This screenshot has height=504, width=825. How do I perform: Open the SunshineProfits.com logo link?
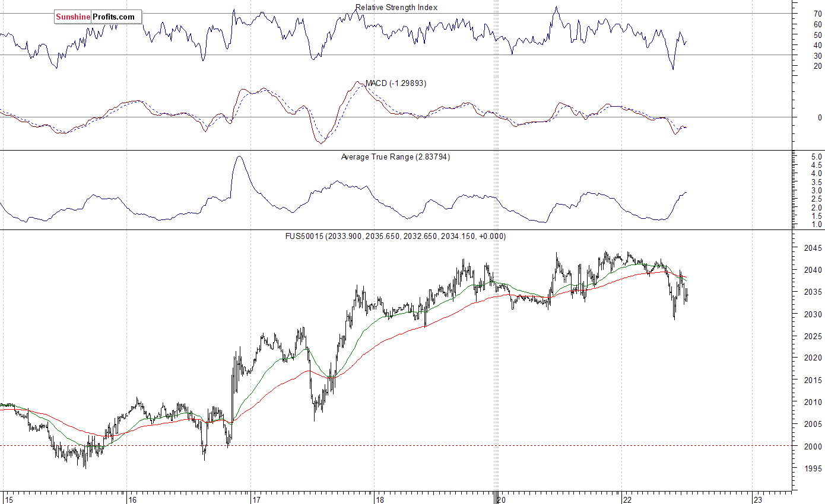(x=98, y=17)
